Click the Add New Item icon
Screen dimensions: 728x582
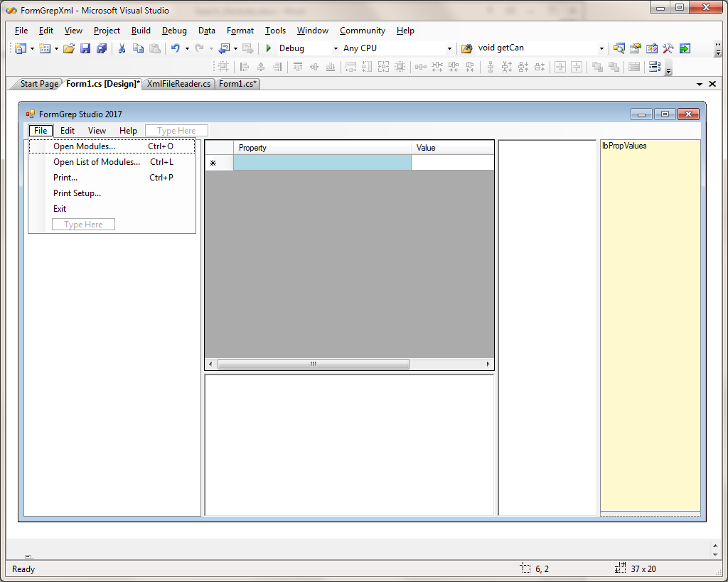coord(45,48)
